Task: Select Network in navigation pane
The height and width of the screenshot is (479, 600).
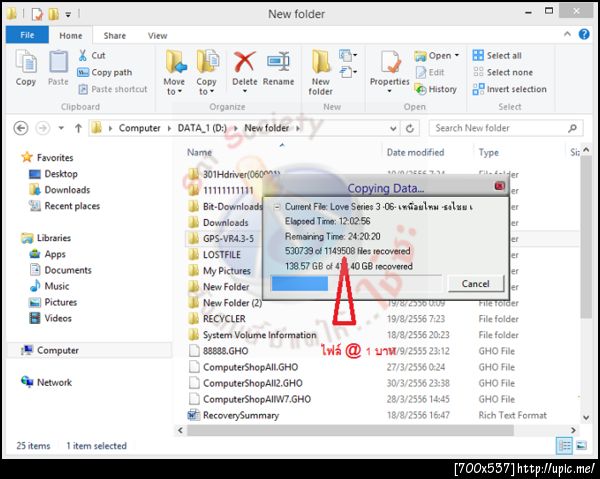Action: click(46, 382)
